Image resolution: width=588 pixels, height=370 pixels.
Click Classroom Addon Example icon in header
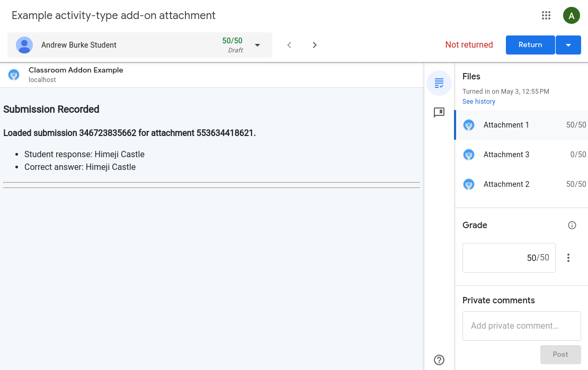(14, 75)
